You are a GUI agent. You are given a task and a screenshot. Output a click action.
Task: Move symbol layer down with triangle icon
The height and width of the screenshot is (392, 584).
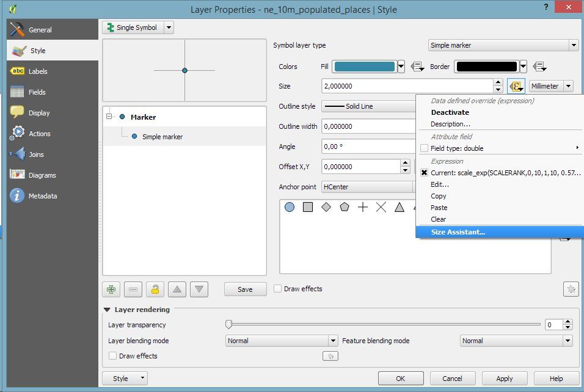pos(199,289)
